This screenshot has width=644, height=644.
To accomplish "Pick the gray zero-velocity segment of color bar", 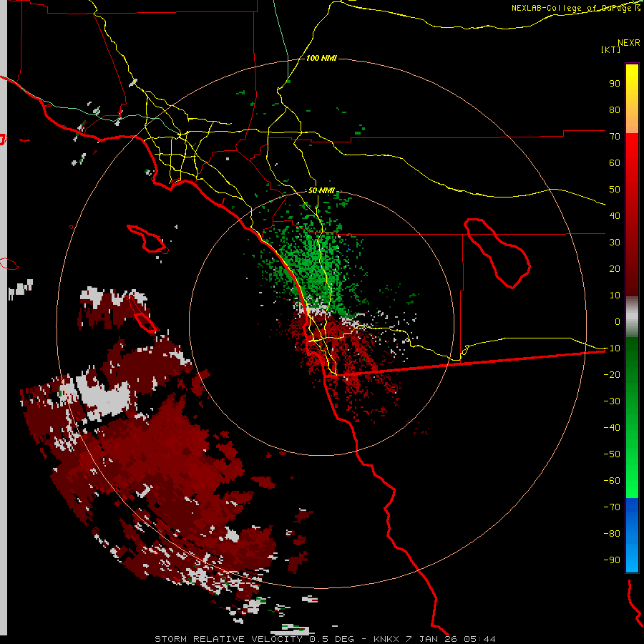I will point(632,317).
